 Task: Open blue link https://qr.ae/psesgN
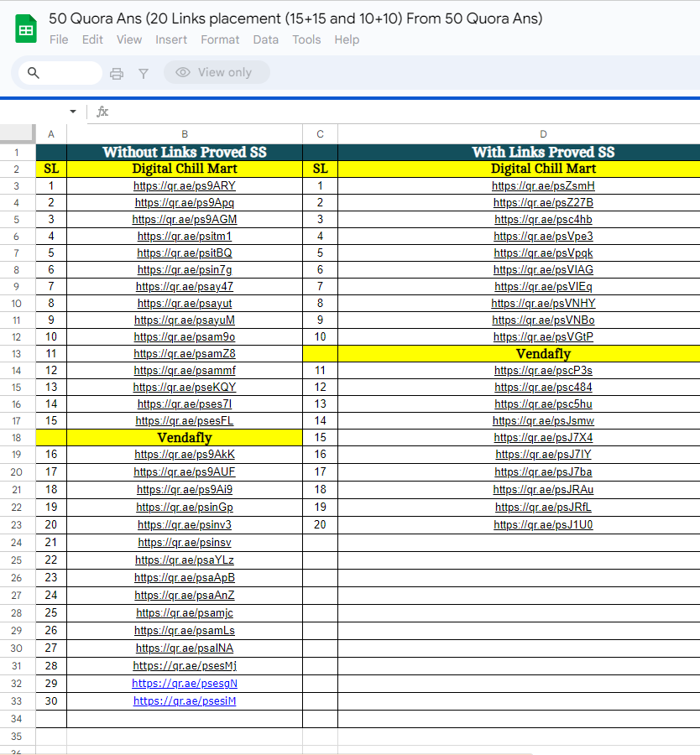pos(185,683)
